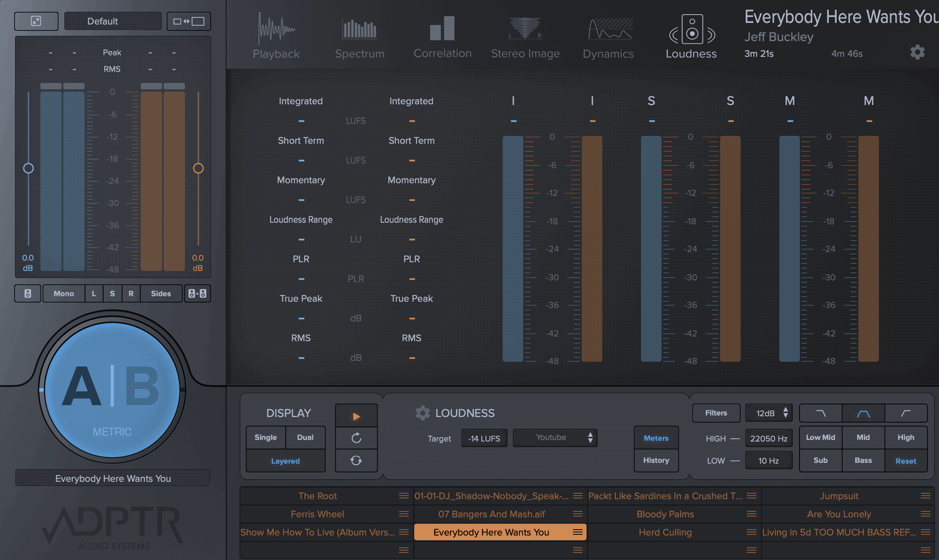Select the high-pass filter shape icon

click(x=906, y=413)
